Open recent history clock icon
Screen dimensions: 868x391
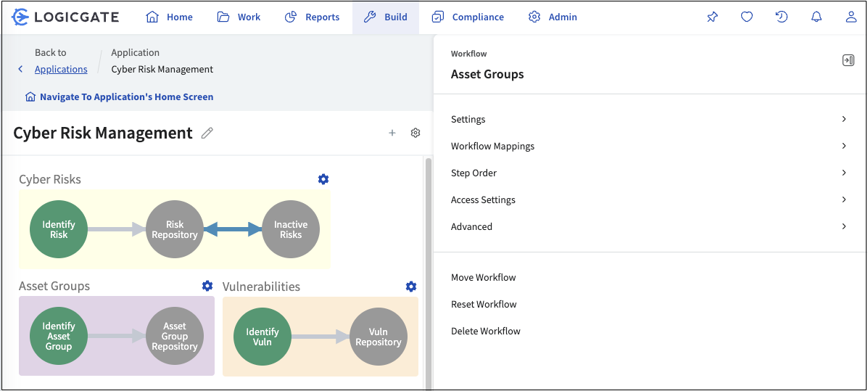pos(781,17)
